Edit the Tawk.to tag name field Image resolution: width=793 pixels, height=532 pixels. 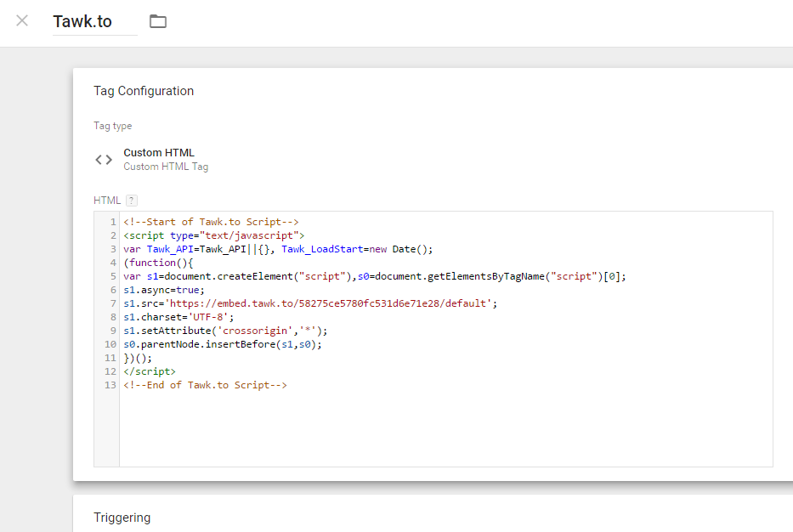tap(94, 22)
